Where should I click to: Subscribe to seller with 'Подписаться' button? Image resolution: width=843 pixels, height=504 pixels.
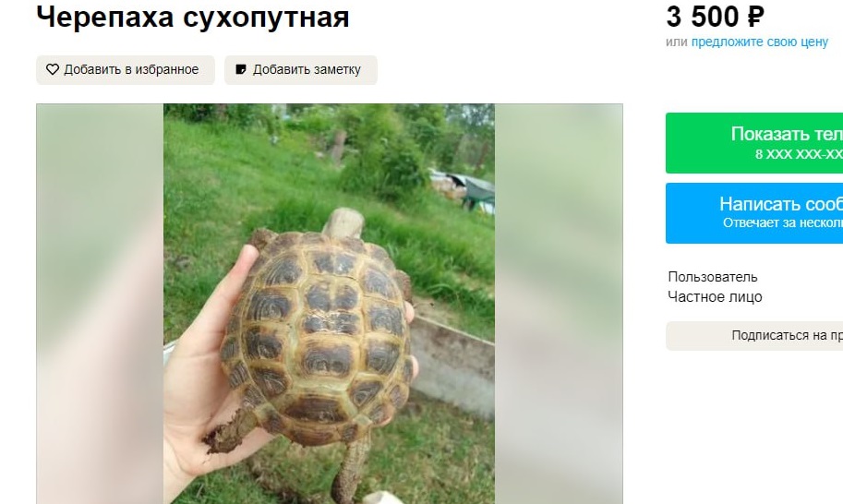754,336
